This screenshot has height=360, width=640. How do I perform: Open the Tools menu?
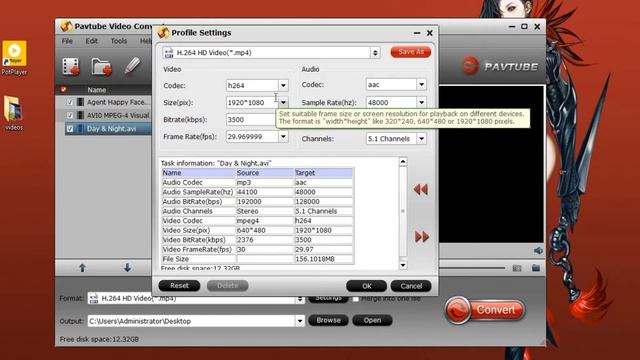[x=118, y=41]
